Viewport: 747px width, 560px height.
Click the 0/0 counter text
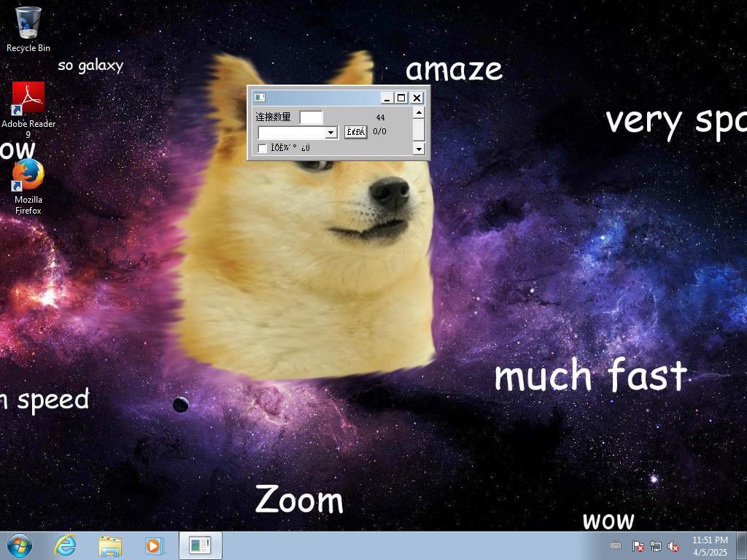379,131
